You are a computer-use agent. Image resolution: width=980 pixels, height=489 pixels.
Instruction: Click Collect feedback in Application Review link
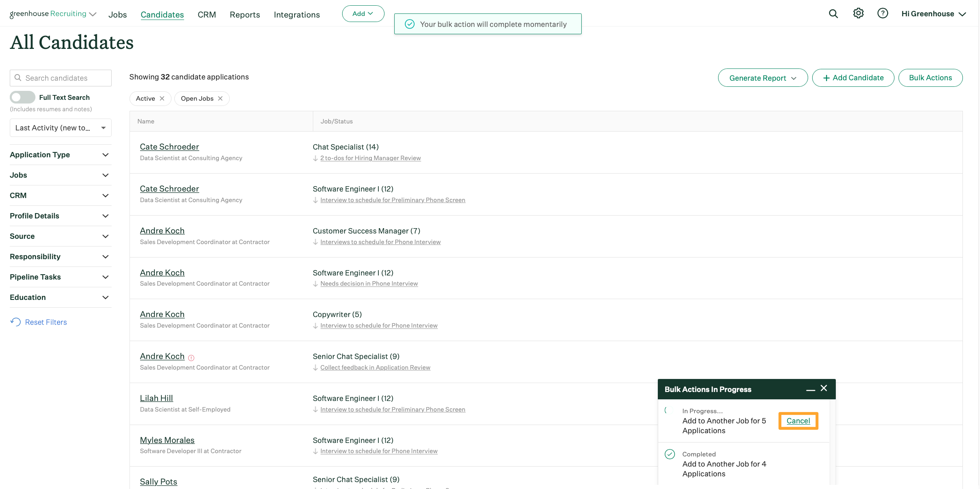(375, 368)
